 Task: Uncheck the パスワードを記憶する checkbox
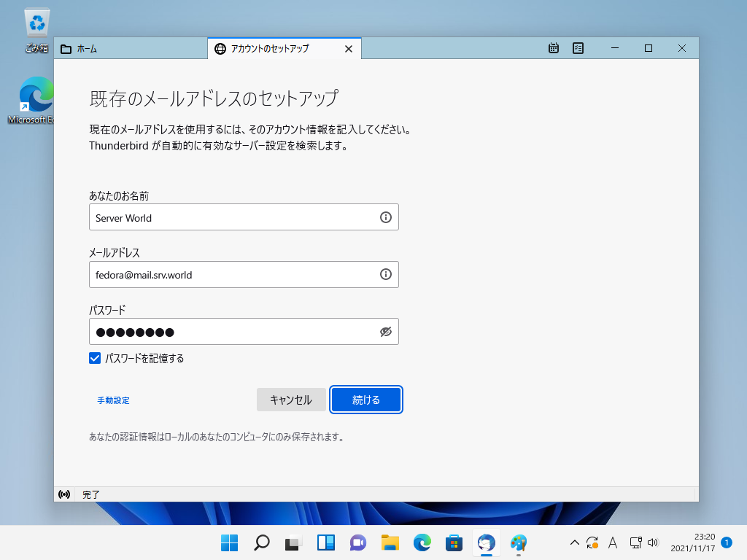(x=95, y=358)
